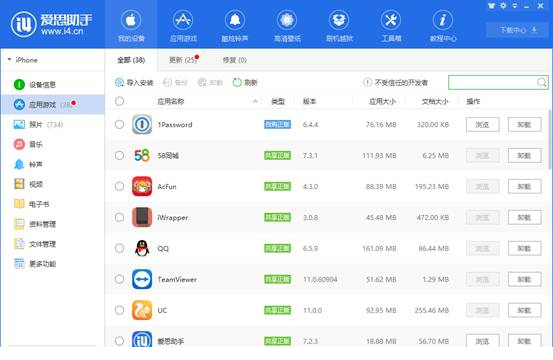Open My Device section apple icon

[x=131, y=20]
